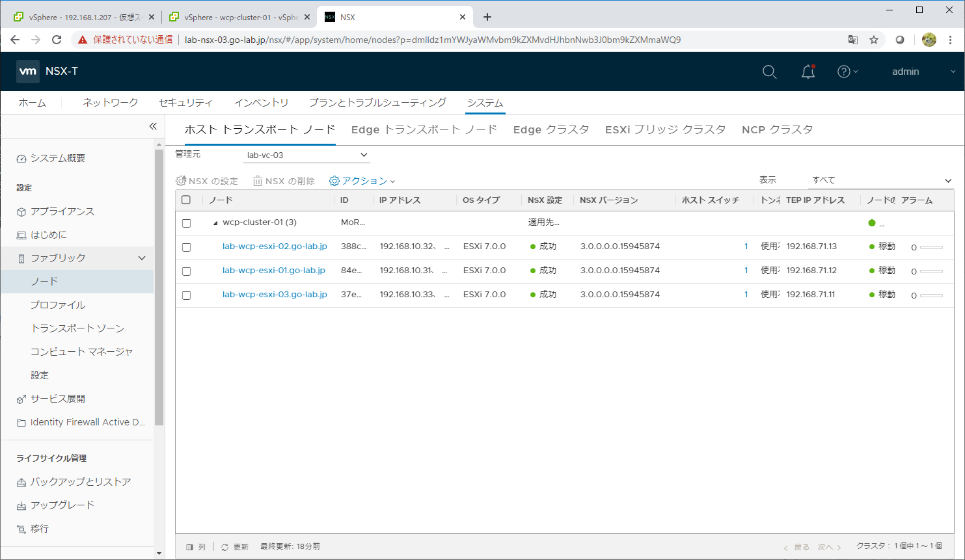Screen dimensions: 965x560
Task: Click the バックアップとリストア icon
Action: pyautogui.click(x=21, y=483)
